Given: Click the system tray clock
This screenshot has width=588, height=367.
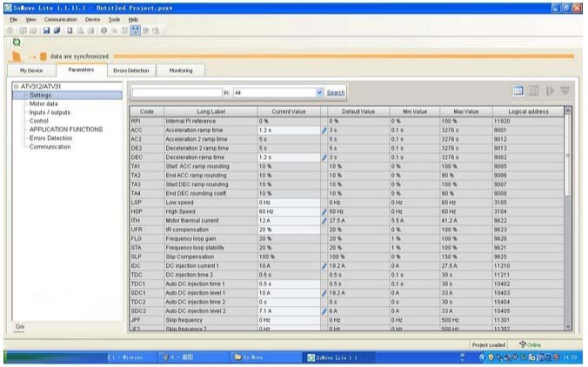Looking at the screenshot, I should [x=570, y=357].
